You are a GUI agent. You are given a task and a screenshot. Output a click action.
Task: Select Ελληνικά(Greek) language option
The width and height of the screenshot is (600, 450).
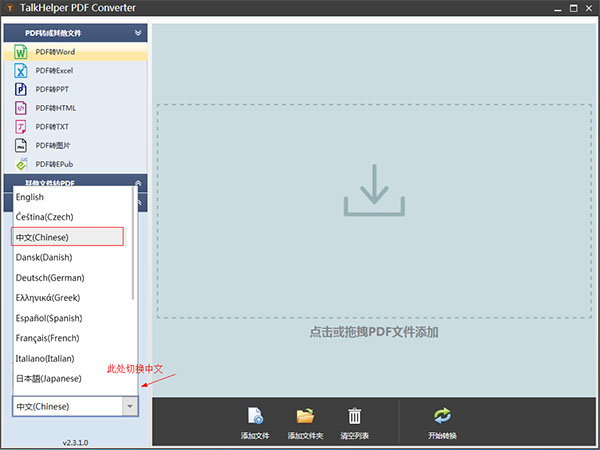[73, 298]
